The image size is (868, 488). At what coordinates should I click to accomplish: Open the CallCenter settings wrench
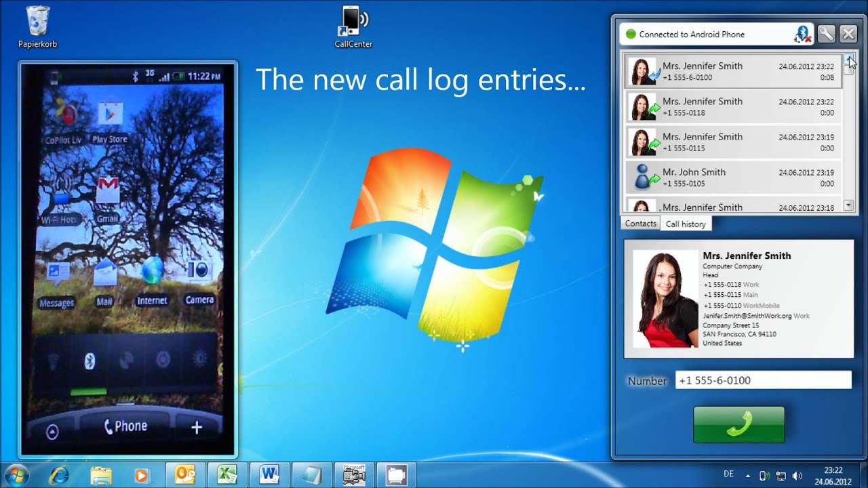point(826,34)
